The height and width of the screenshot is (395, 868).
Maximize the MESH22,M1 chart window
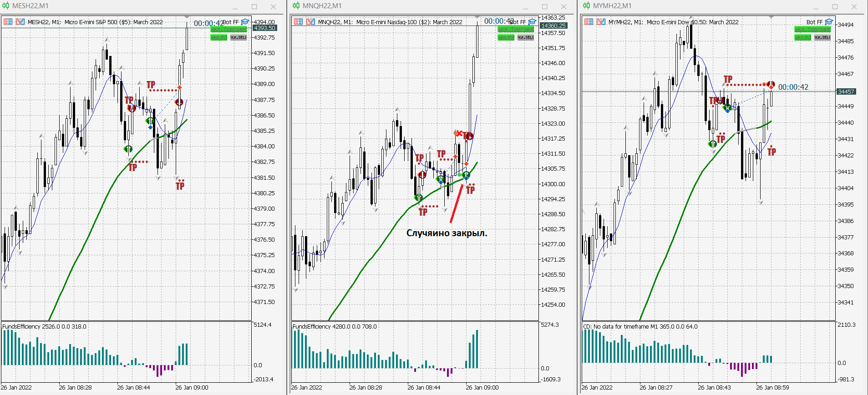[254, 6]
